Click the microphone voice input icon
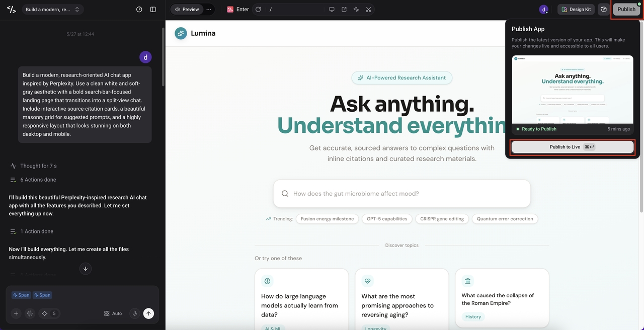This screenshot has height=330, width=644. click(x=135, y=313)
